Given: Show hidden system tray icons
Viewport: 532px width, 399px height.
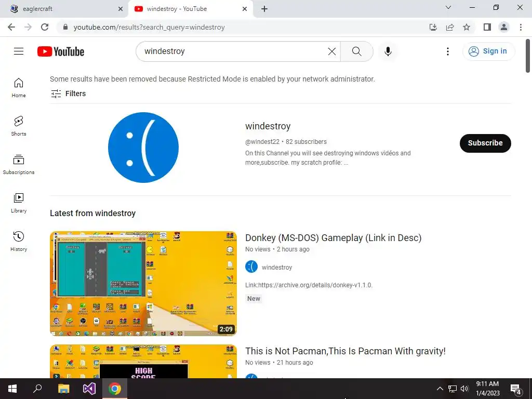Looking at the screenshot, I should click(440, 389).
